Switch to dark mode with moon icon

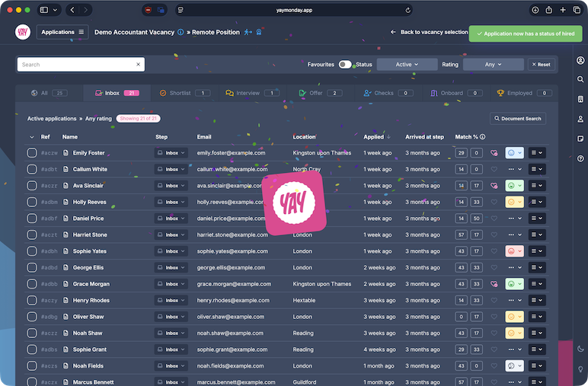580,349
